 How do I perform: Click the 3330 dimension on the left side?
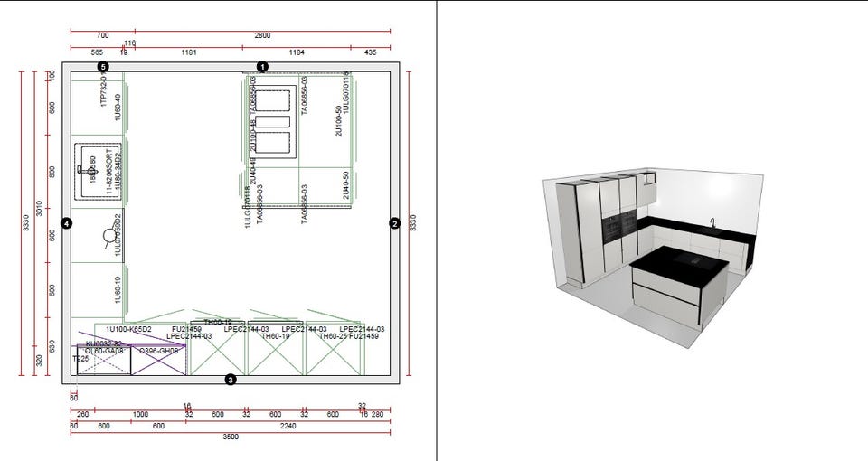(x=25, y=223)
